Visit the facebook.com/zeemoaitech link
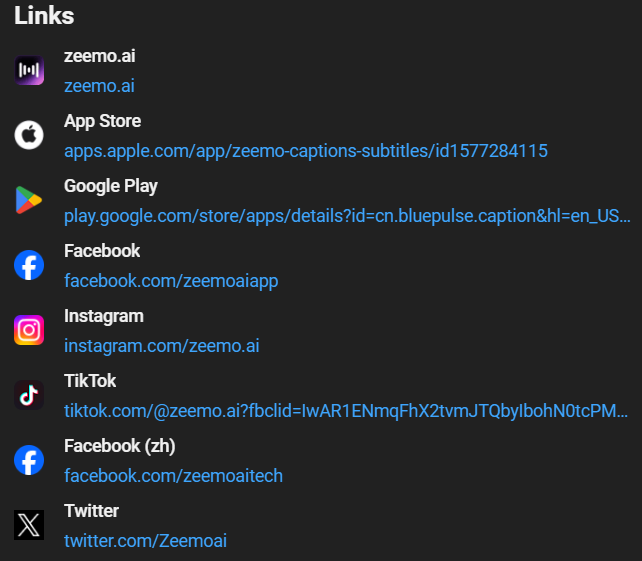 coord(173,476)
